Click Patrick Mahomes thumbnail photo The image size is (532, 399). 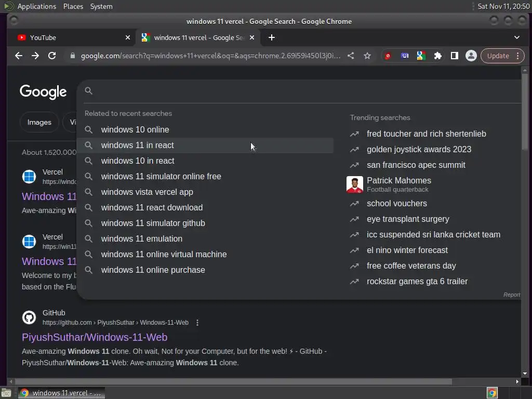[x=354, y=184]
